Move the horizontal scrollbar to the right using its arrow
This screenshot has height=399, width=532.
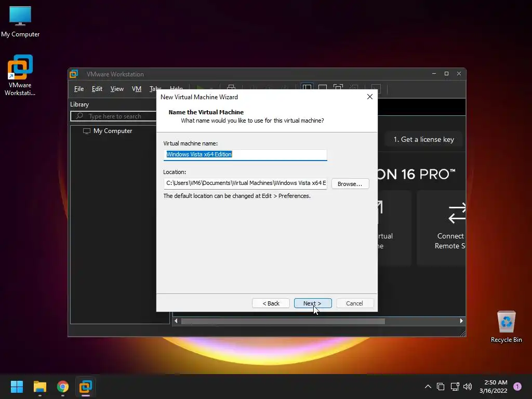(x=461, y=321)
